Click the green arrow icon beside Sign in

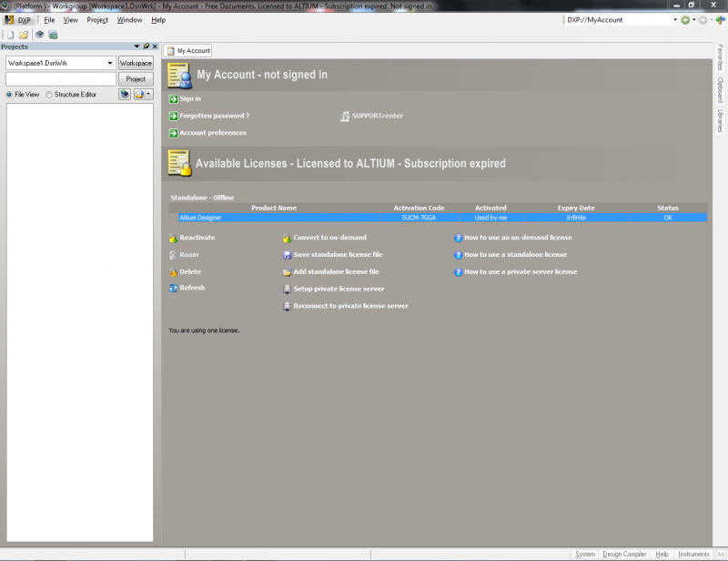tap(174, 99)
